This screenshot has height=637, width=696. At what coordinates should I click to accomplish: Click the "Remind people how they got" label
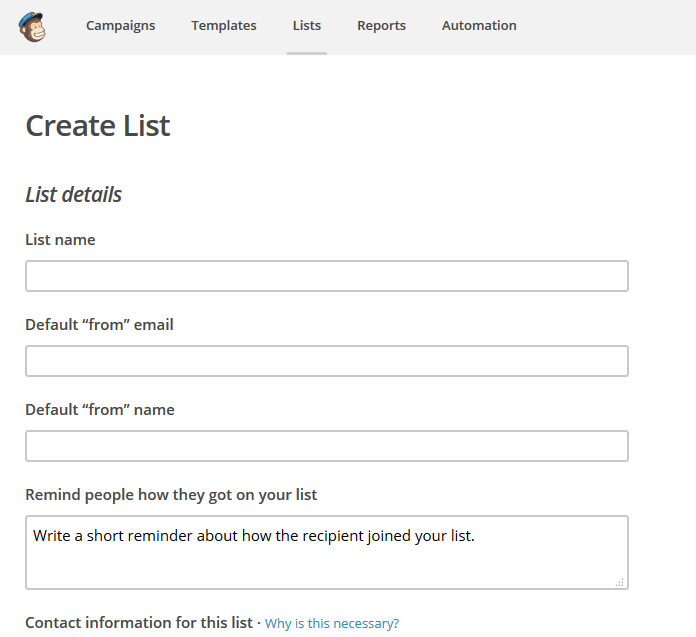171,495
